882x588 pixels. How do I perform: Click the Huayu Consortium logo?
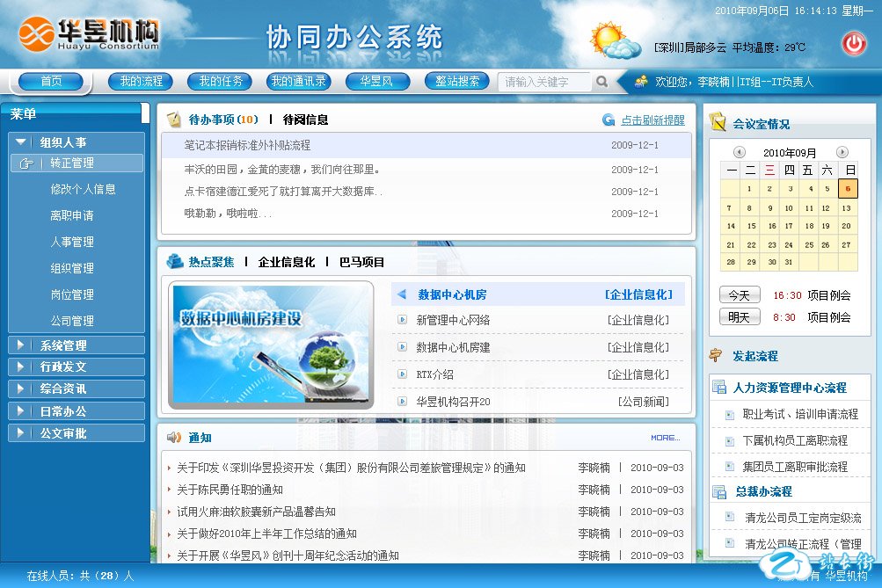[89, 35]
